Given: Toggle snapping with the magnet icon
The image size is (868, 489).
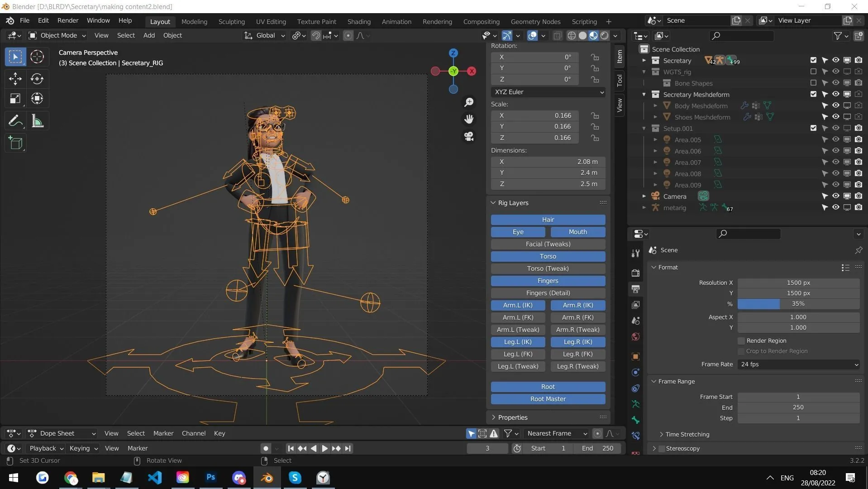Looking at the screenshot, I should (315, 35).
